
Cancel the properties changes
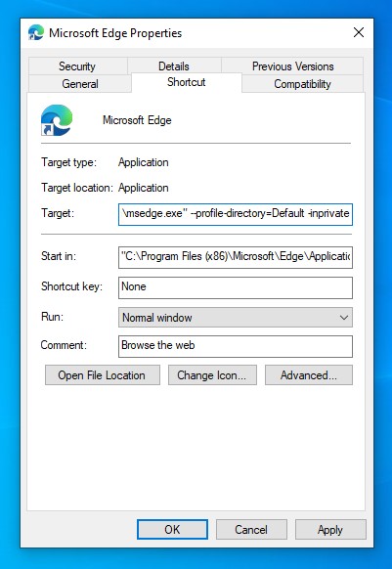tap(251, 530)
